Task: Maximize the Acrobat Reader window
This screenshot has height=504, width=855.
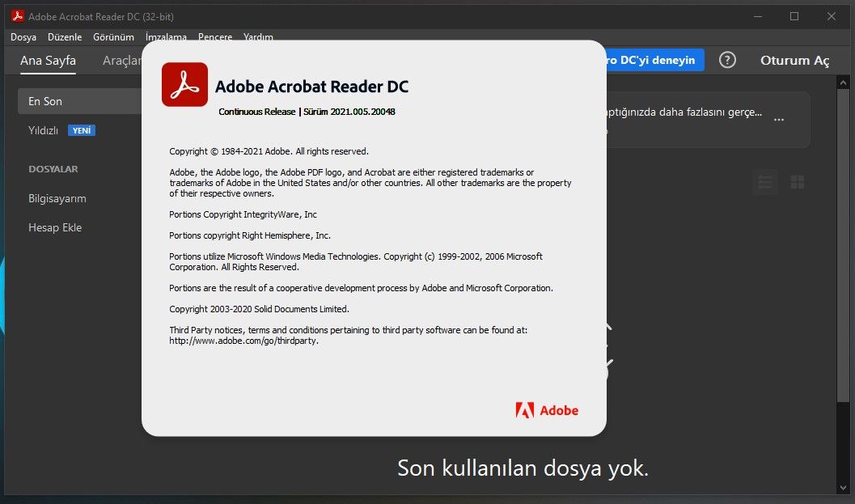Action: click(x=794, y=16)
